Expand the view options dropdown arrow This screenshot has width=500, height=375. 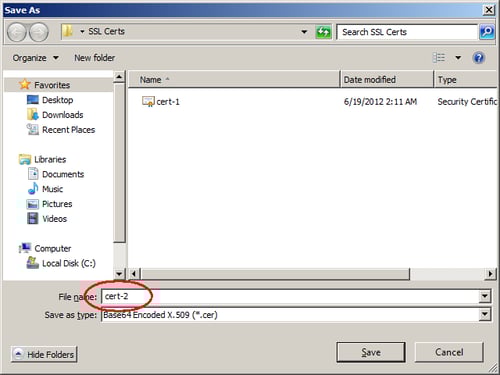[458, 58]
